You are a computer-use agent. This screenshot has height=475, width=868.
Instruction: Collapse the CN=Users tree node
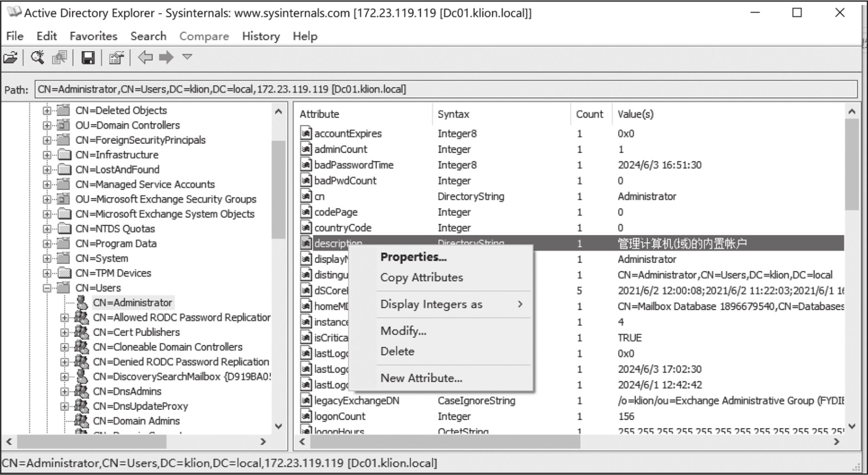(x=47, y=288)
